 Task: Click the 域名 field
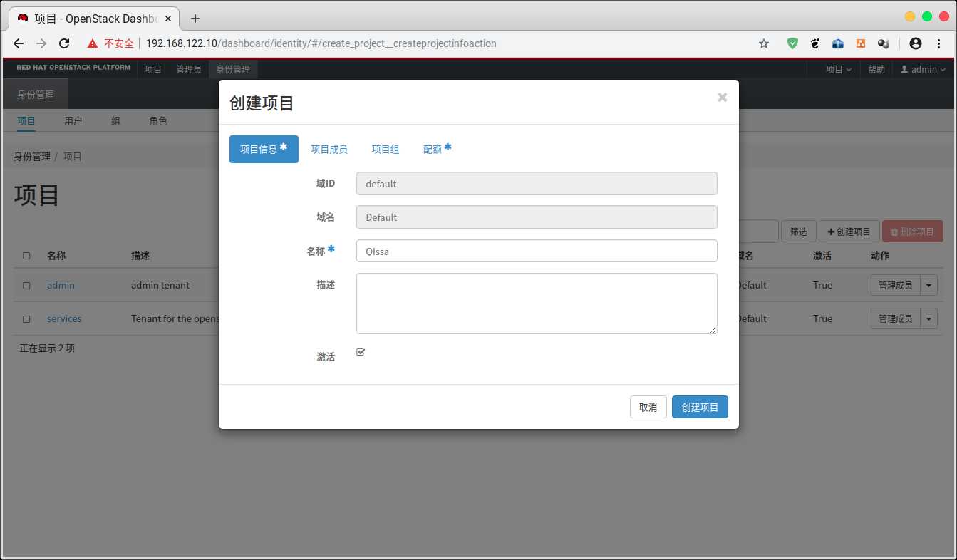point(537,217)
